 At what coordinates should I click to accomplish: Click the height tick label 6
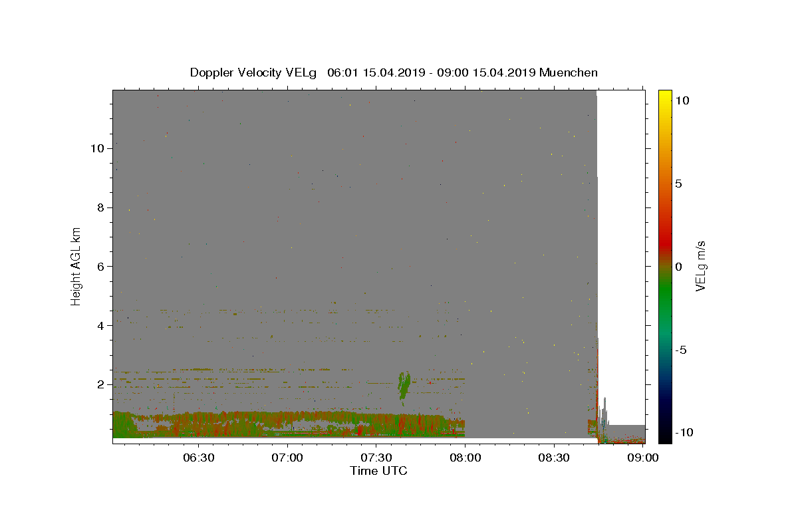click(100, 266)
